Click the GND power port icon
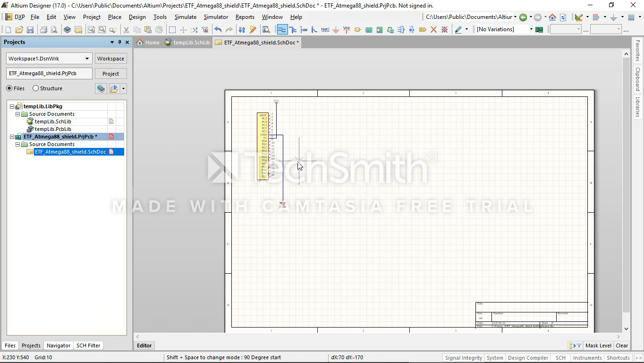 (336, 30)
